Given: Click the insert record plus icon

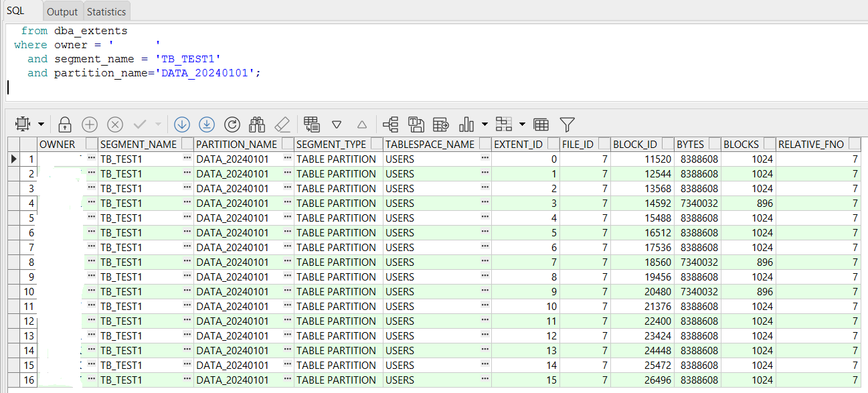Looking at the screenshot, I should pyautogui.click(x=90, y=124).
